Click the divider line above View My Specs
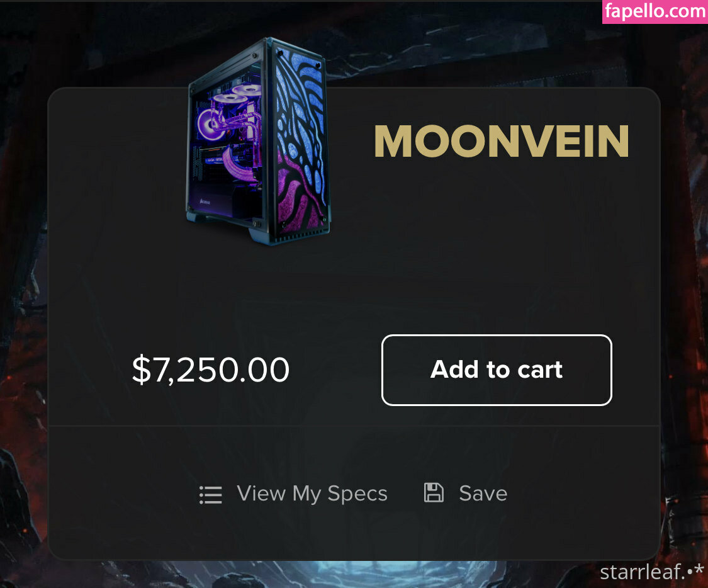 [x=354, y=426]
